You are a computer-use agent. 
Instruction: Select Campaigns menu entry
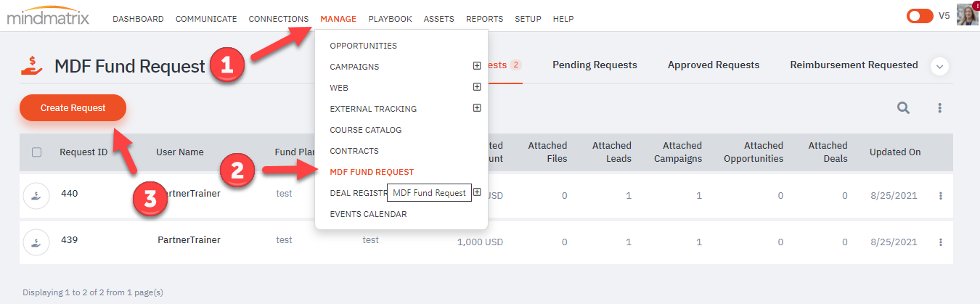click(354, 67)
